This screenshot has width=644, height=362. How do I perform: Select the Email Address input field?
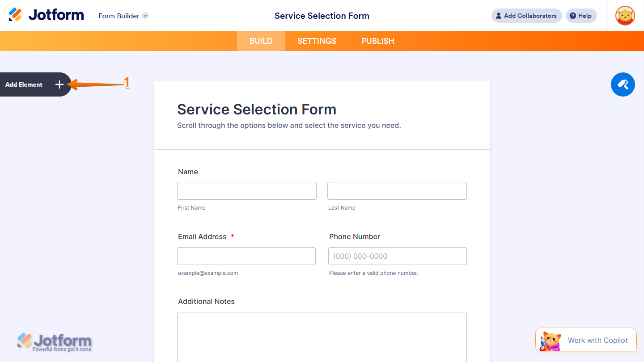pos(246,256)
